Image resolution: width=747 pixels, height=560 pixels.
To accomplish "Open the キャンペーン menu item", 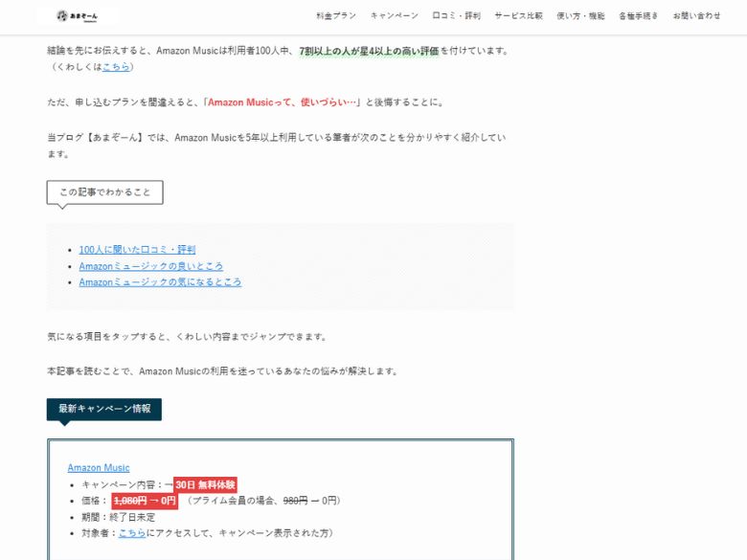I will [x=394, y=15].
